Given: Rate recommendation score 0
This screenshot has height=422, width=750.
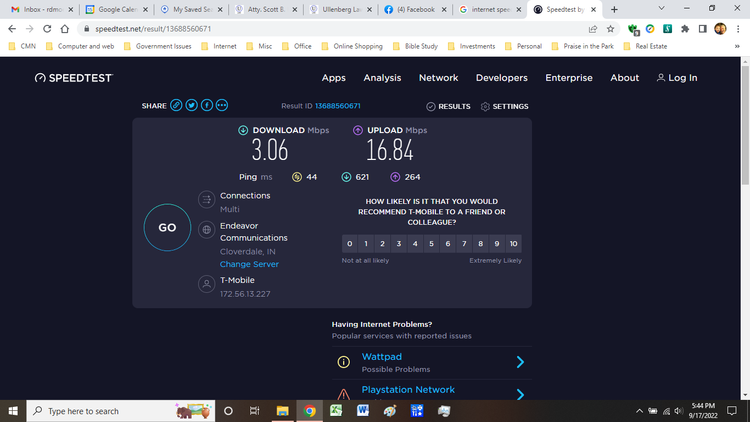Looking at the screenshot, I should [350, 244].
